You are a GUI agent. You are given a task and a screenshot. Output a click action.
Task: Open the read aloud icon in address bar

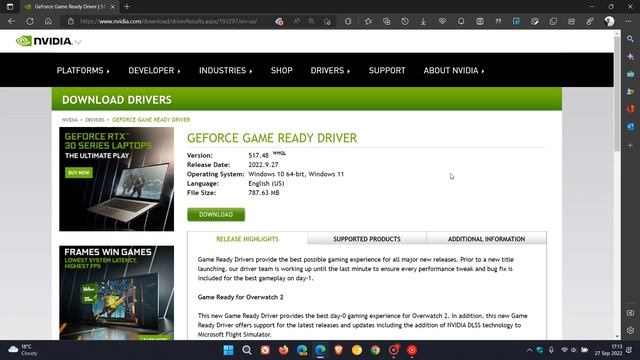point(297,21)
